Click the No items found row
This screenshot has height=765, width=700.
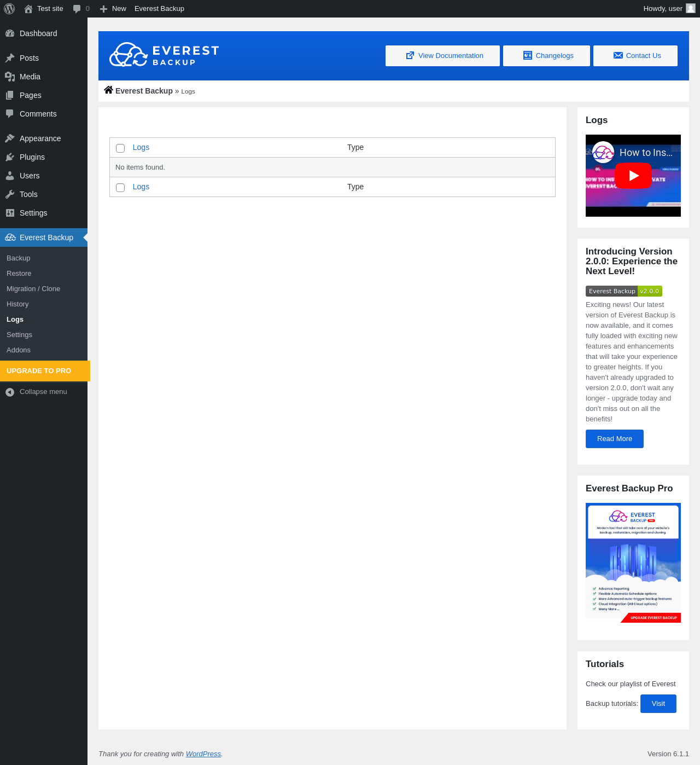coord(332,167)
